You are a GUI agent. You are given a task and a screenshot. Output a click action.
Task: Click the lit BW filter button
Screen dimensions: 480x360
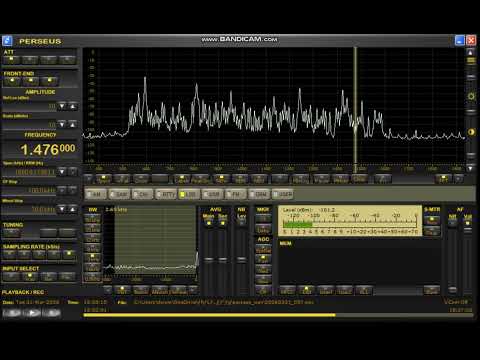click(92, 258)
